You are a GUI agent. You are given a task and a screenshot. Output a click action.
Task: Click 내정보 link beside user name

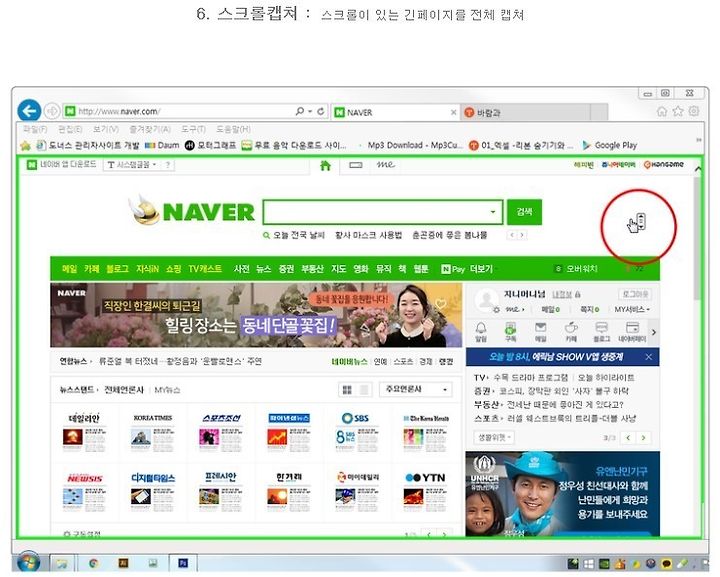click(x=562, y=294)
